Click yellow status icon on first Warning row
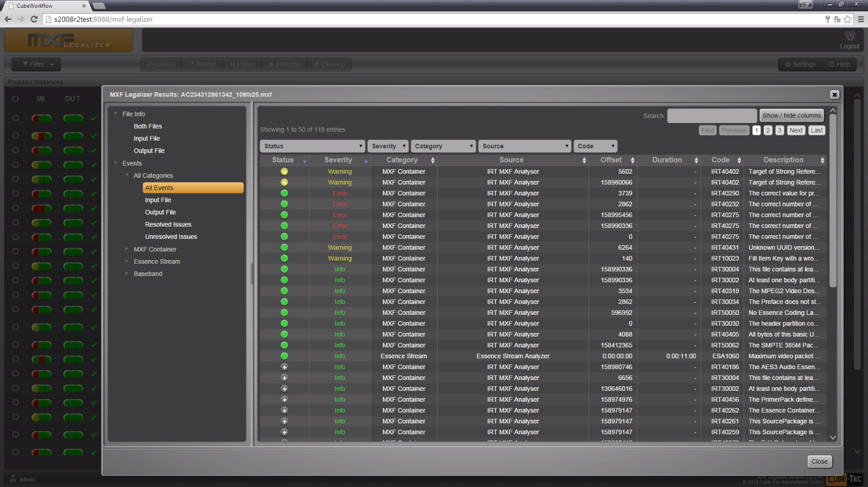868x487 pixels. pyautogui.click(x=284, y=172)
